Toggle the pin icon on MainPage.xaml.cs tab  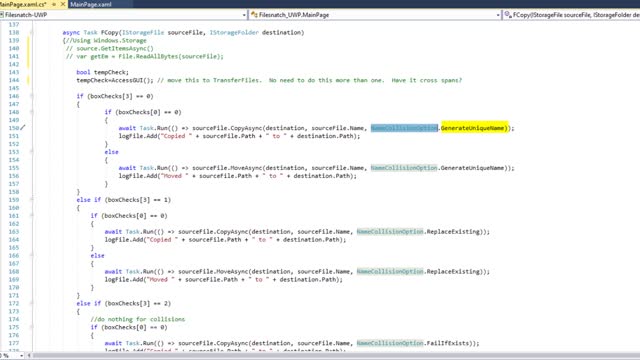[54, 4]
